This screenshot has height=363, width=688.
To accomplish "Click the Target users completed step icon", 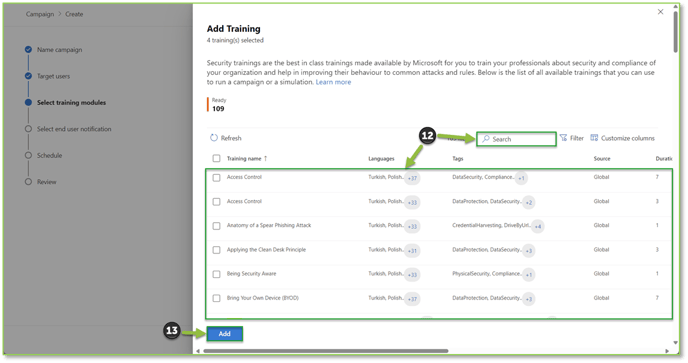I will tap(29, 76).
